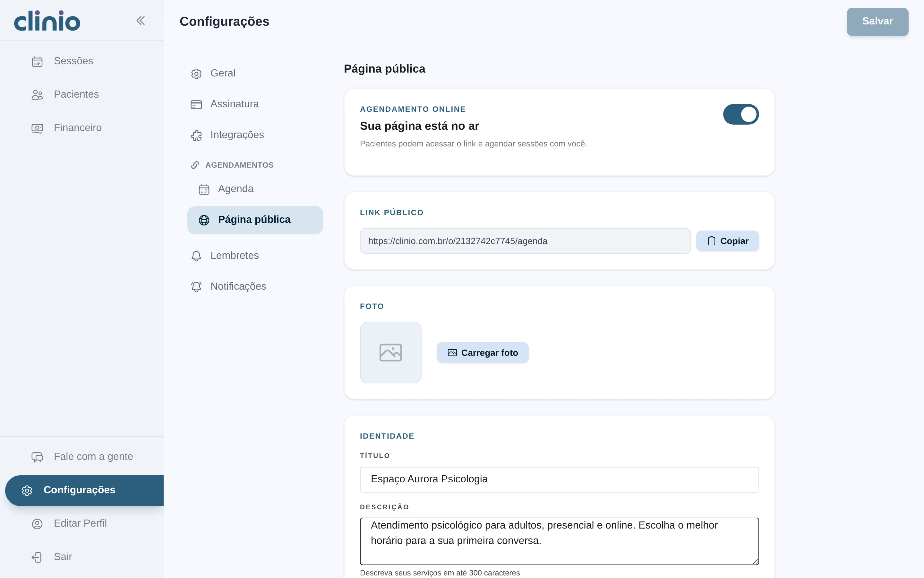Go to Configurações in the sidebar
The image size is (924, 578).
[84, 490]
